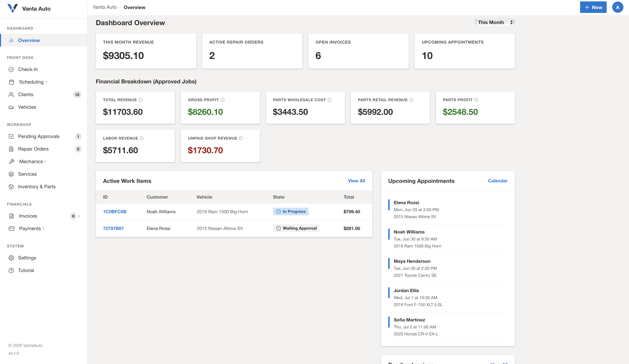Viewport: 629px width, 364px height.
Task: Click info icon beside Parts Retail Revenue
Action: [x=411, y=100]
